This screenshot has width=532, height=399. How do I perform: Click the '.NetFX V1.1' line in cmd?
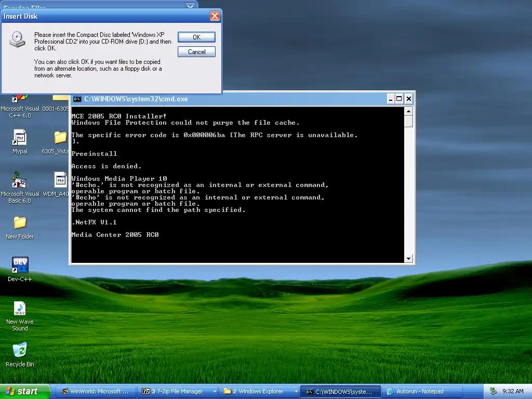pyautogui.click(x=94, y=222)
